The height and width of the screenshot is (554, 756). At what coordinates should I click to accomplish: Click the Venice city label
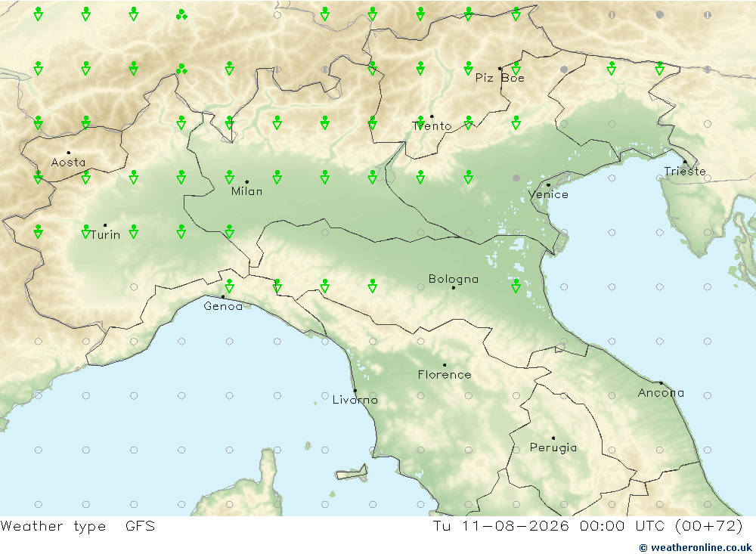pos(548,195)
